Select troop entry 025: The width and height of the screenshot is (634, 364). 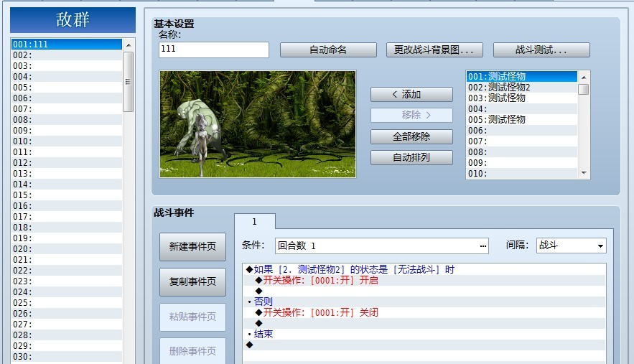(x=67, y=302)
